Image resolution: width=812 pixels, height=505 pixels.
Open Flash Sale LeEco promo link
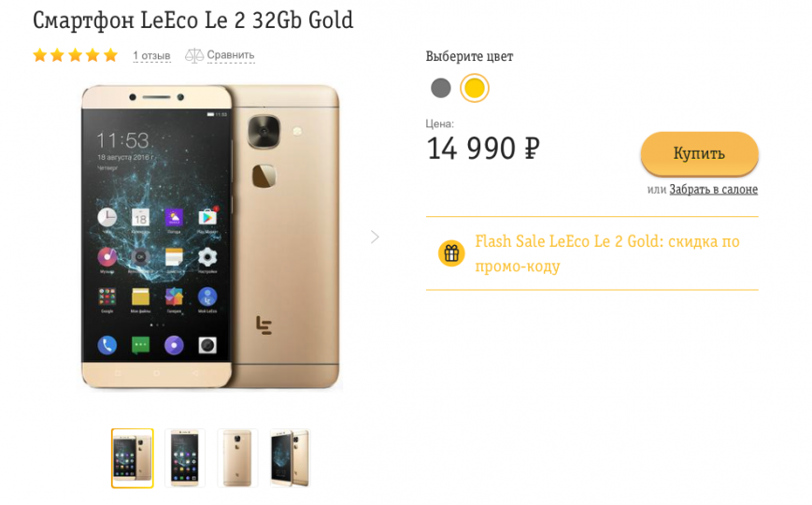(x=607, y=253)
